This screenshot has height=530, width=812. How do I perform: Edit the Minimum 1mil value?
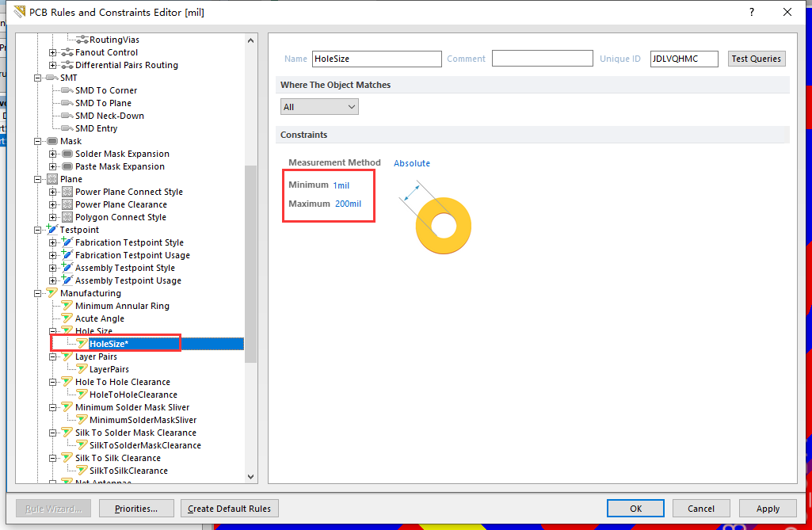coord(341,185)
